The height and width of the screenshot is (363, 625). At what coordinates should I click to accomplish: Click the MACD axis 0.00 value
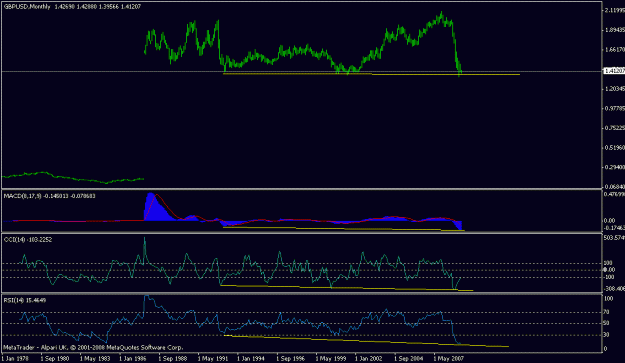coord(610,220)
